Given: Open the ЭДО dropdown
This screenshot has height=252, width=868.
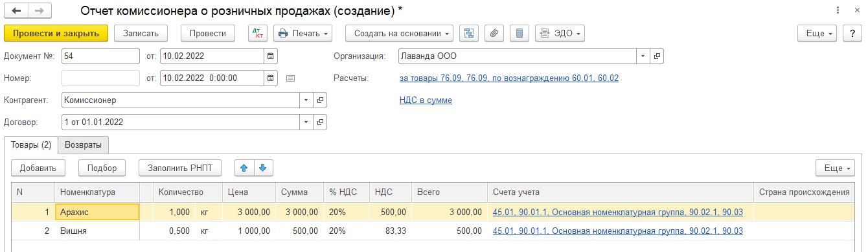Looking at the screenshot, I should point(560,33).
